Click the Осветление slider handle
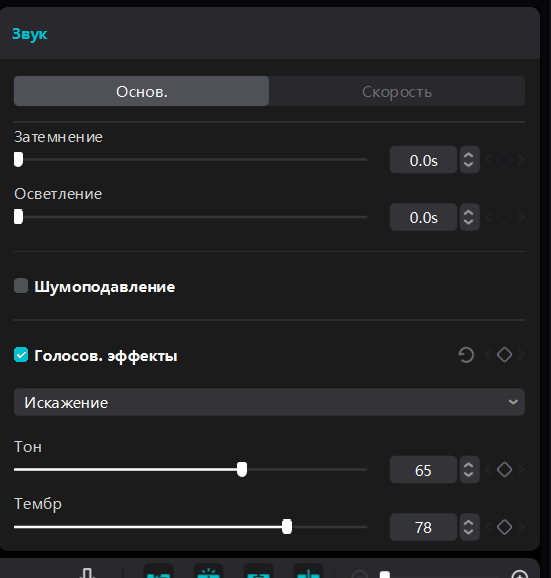This screenshot has width=551, height=578. pyautogui.click(x=18, y=217)
